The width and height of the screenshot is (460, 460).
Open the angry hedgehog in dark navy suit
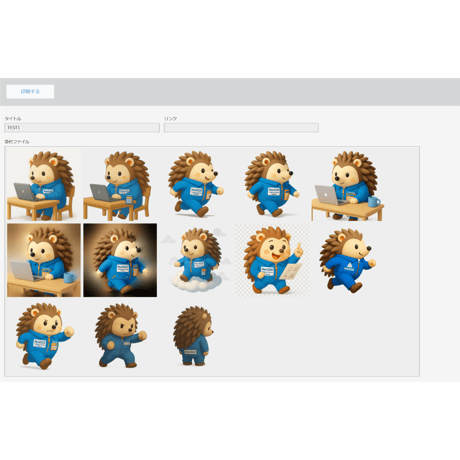click(x=120, y=336)
